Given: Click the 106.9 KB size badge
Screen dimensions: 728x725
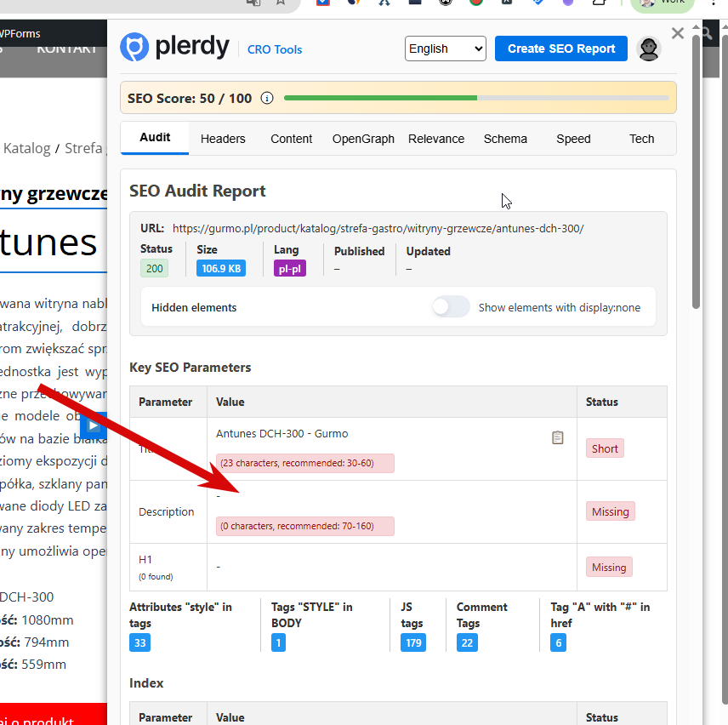Looking at the screenshot, I should (x=221, y=268).
